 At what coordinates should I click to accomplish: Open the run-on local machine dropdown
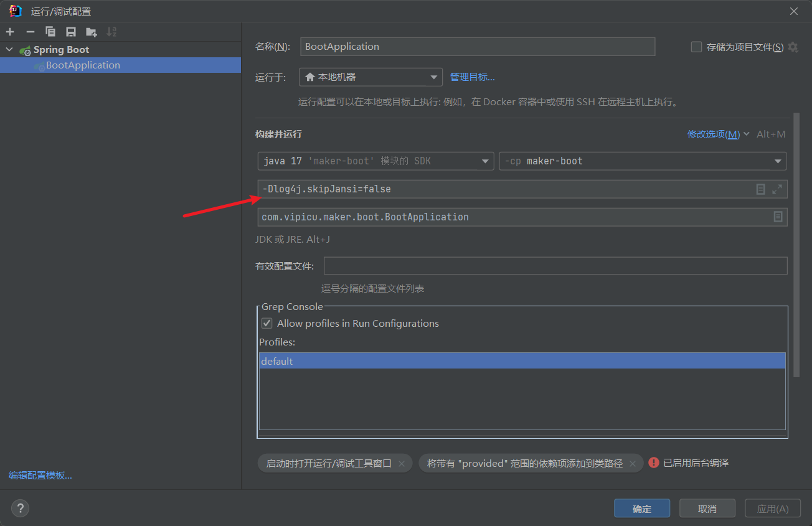(x=371, y=77)
